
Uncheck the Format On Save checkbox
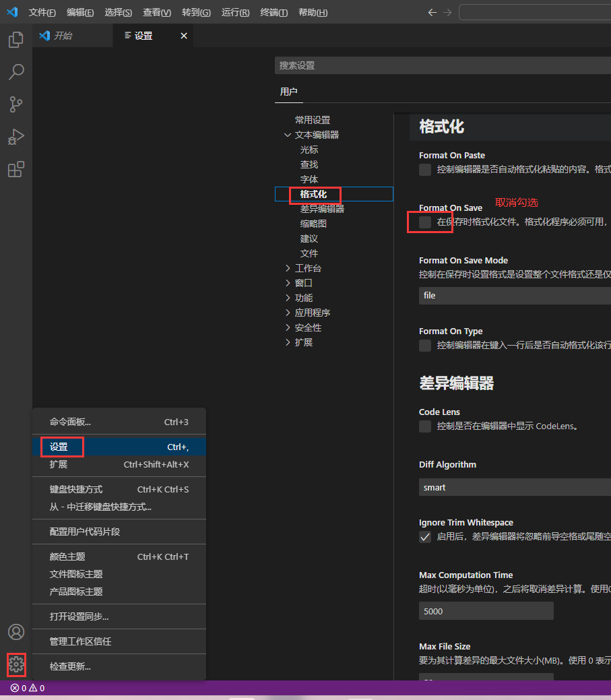pyautogui.click(x=425, y=222)
